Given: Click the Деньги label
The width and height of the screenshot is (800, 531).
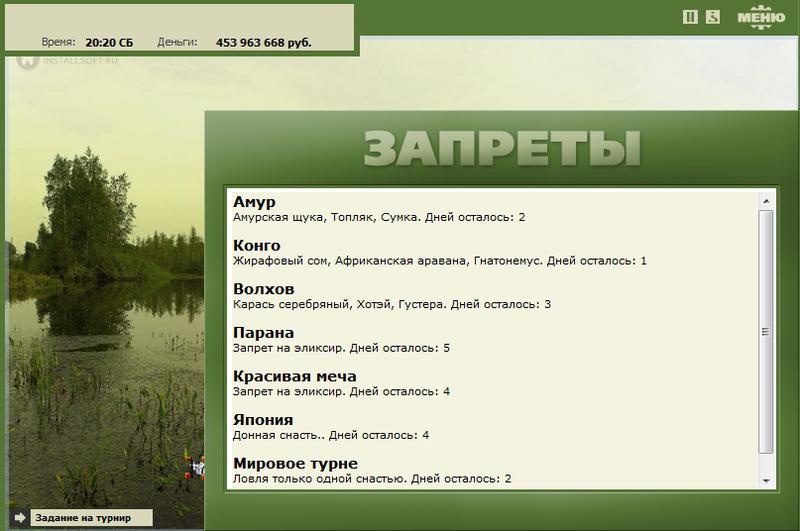Looking at the screenshot, I should pyautogui.click(x=177, y=42).
